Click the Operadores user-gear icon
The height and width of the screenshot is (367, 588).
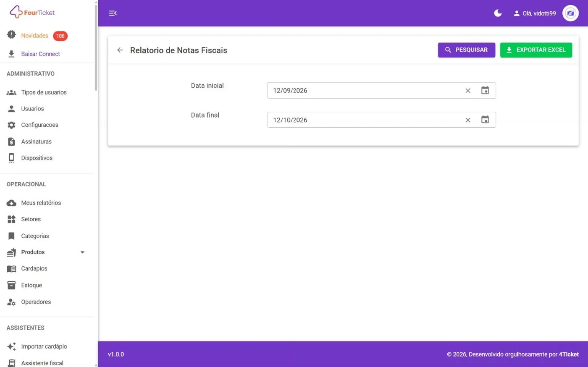[x=11, y=302]
